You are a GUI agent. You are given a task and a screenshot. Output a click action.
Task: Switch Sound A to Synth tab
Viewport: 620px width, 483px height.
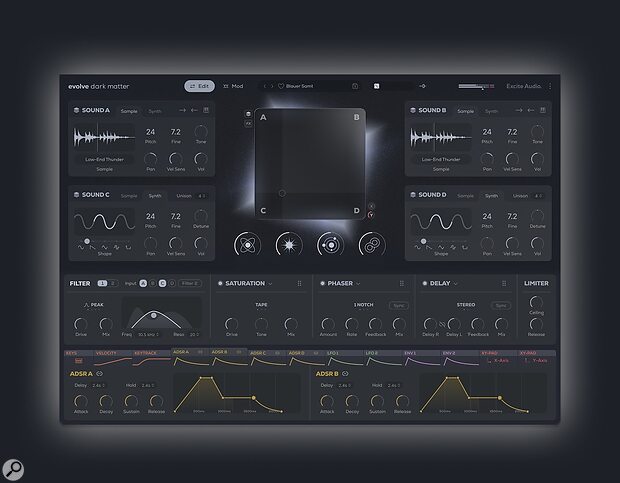tap(155, 111)
